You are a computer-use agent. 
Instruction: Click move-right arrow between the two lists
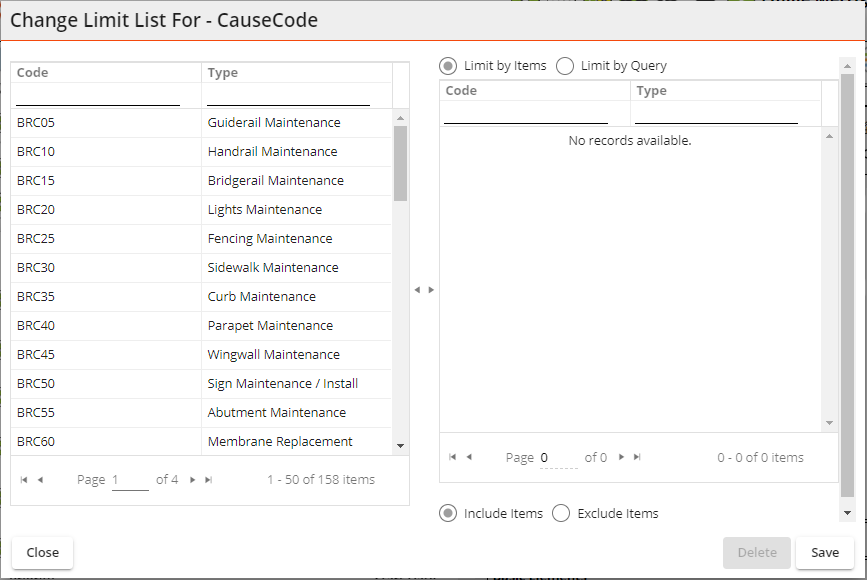pos(431,290)
